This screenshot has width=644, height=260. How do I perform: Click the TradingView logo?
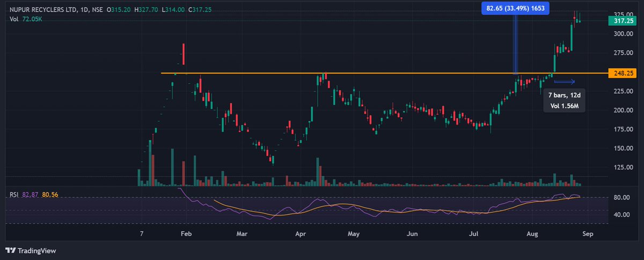(31, 250)
